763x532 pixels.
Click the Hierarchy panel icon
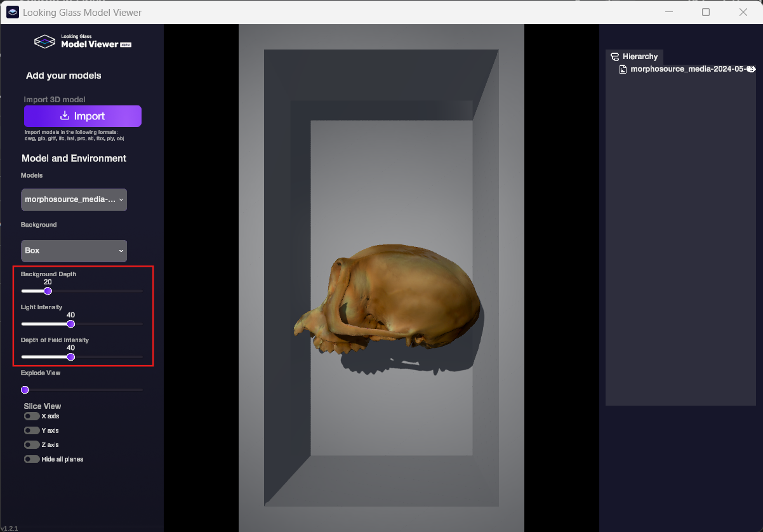[x=614, y=57]
